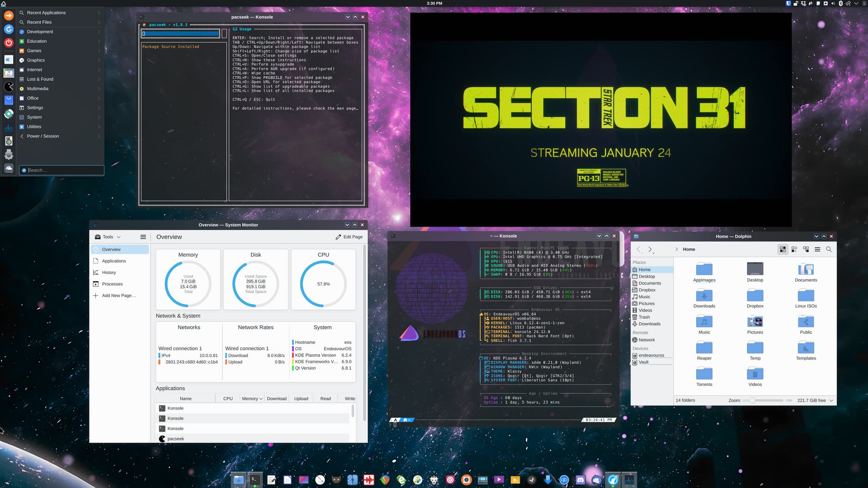
Task: Open Recent Applications in launcher
Action: [x=60, y=13]
